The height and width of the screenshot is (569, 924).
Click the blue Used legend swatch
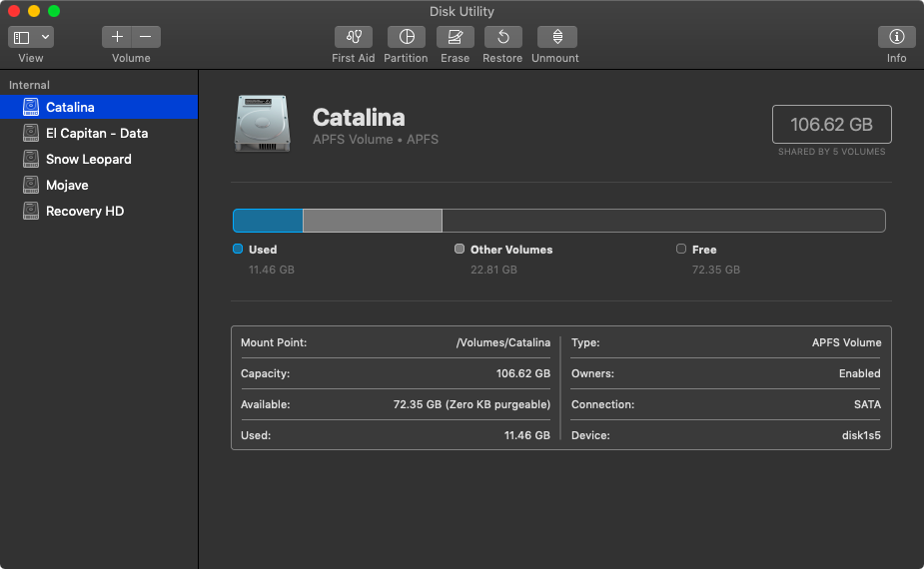(x=238, y=249)
